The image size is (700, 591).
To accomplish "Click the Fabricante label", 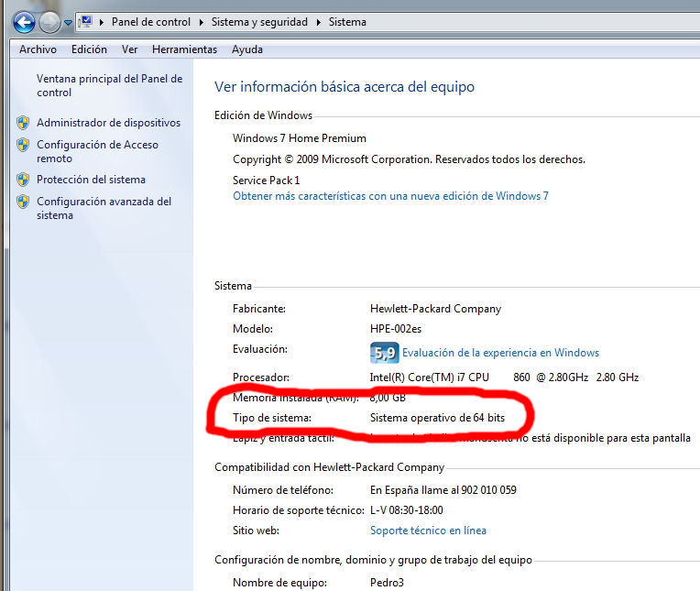I will [x=259, y=309].
